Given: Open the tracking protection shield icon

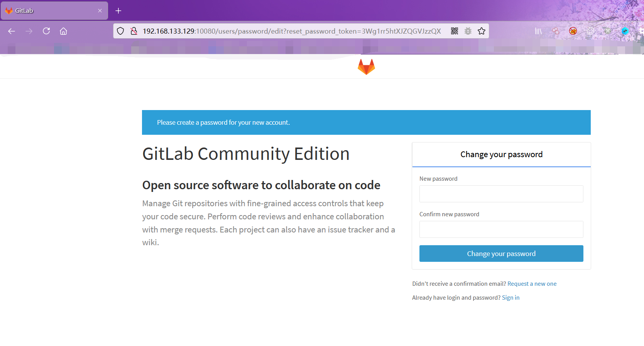Looking at the screenshot, I should tap(120, 31).
